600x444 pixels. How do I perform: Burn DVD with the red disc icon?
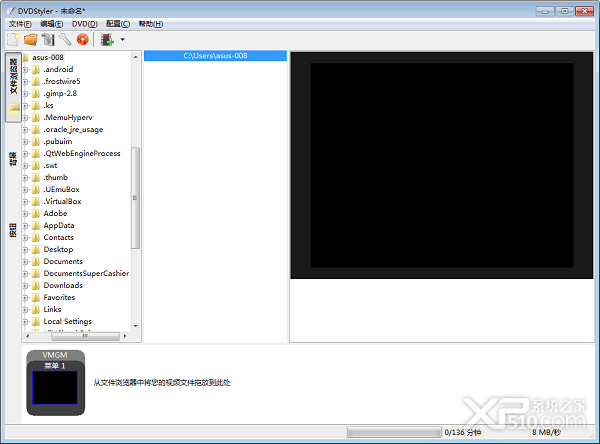(83, 39)
